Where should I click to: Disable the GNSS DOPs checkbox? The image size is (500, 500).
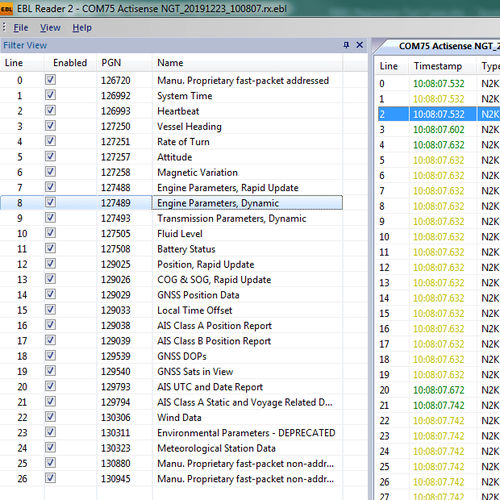[x=50, y=356]
